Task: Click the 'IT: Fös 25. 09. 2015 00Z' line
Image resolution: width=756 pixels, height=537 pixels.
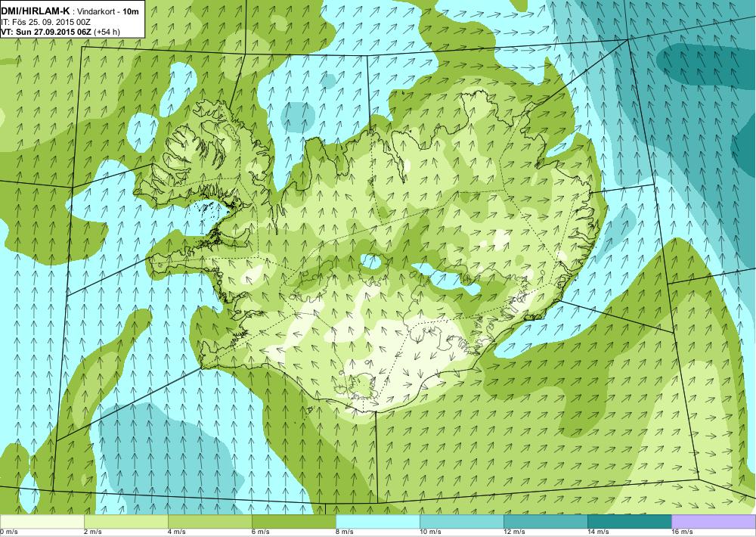Action: [x=46, y=22]
